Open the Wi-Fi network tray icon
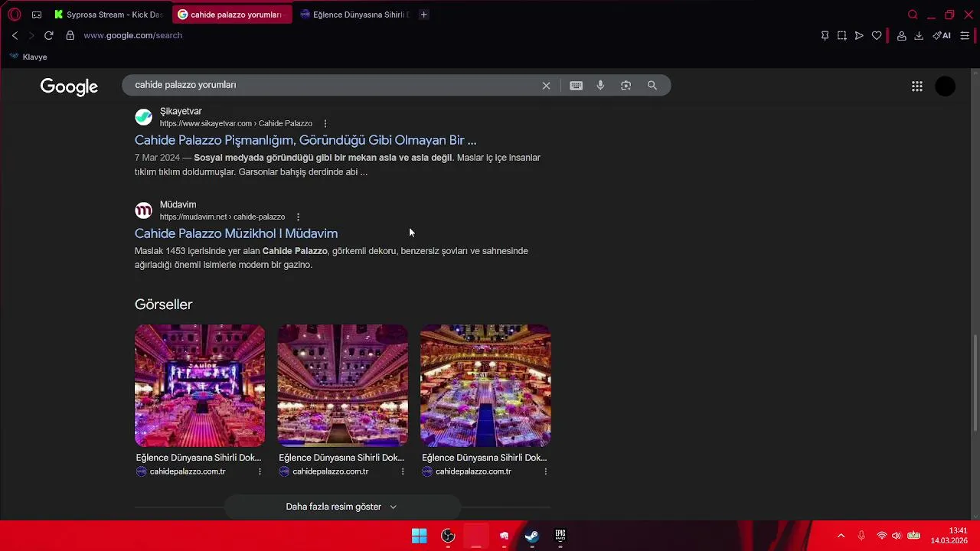The image size is (980, 551). point(882,536)
